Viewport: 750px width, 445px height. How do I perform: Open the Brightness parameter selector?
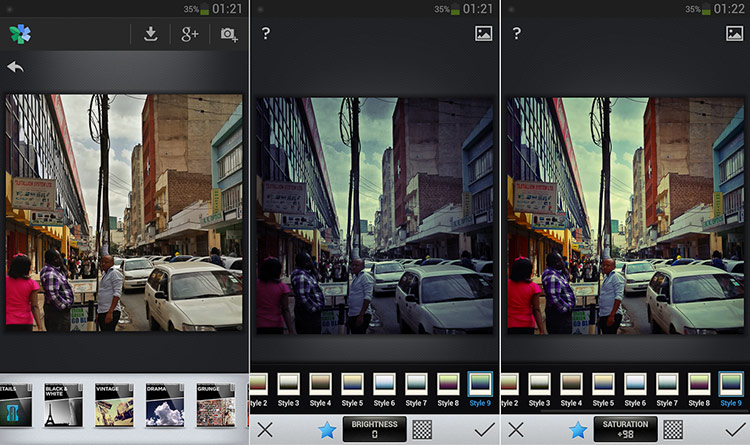coord(374,429)
